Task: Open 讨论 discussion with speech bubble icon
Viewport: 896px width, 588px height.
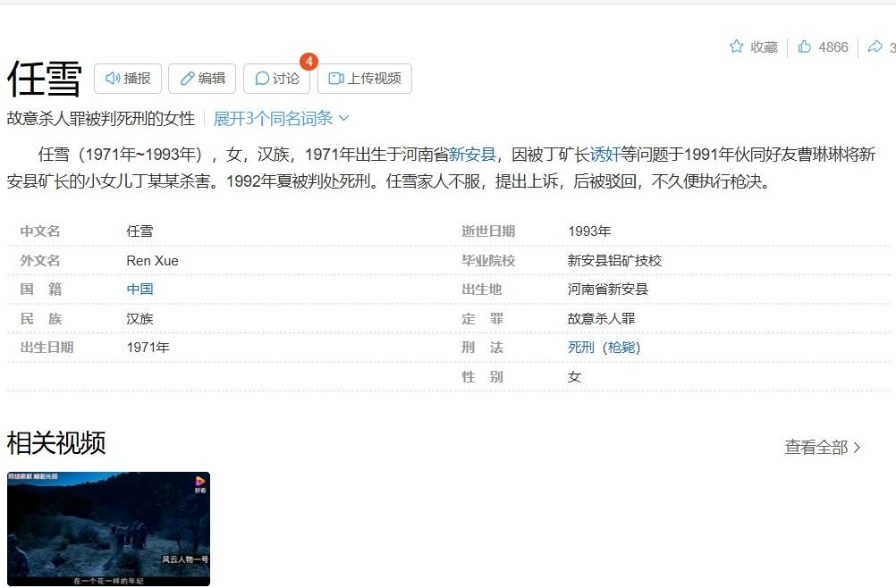Action: tap(276, 79)
